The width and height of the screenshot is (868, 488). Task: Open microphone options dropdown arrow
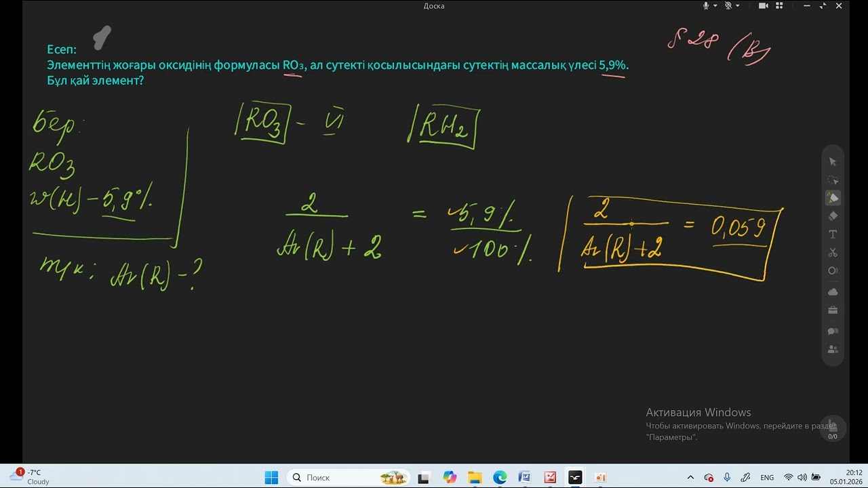tap(715, 5)
